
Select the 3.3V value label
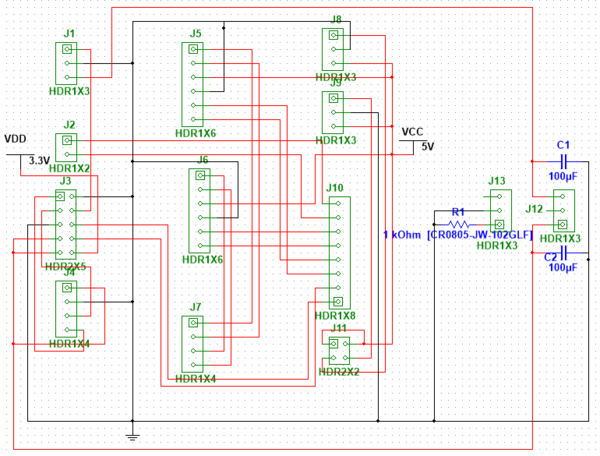(x=39, y=160)
